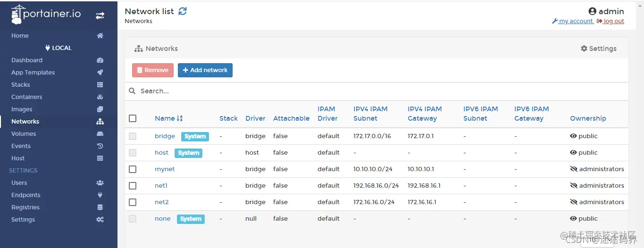Open Dashboard in the sidebar
644x248 pixels.
tap(27, 60)
